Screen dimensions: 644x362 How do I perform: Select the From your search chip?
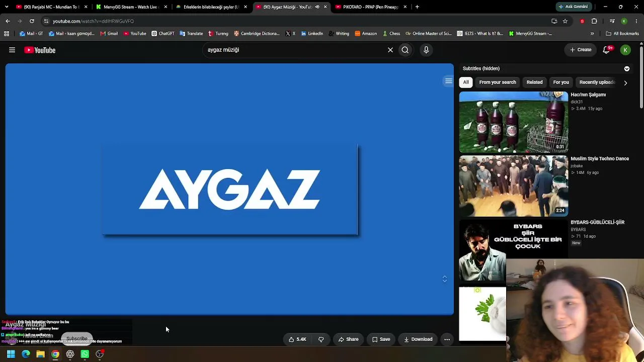pos(498,82)
